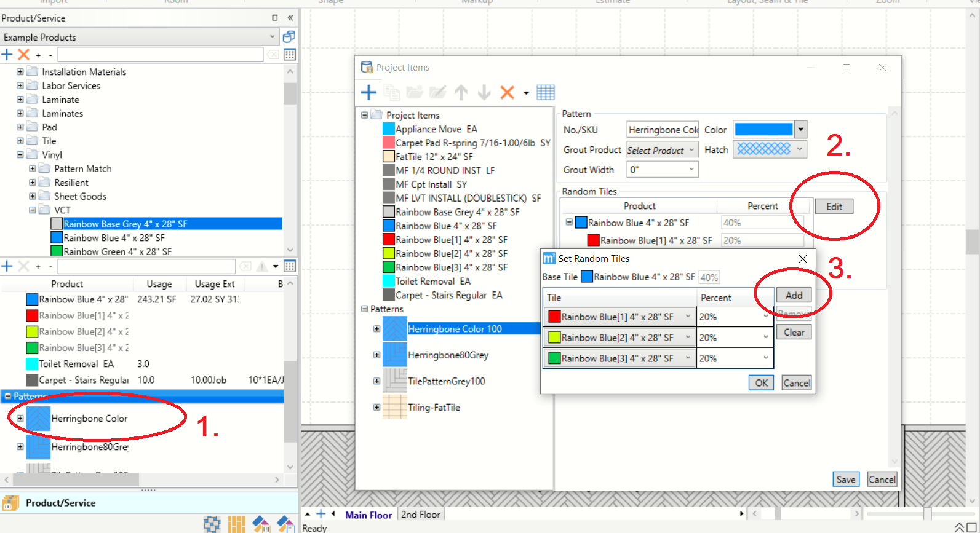Click Add in Set Random Tiles dialog
The height and width of the screenshot is (533, 980).
(x=794, y=295)
